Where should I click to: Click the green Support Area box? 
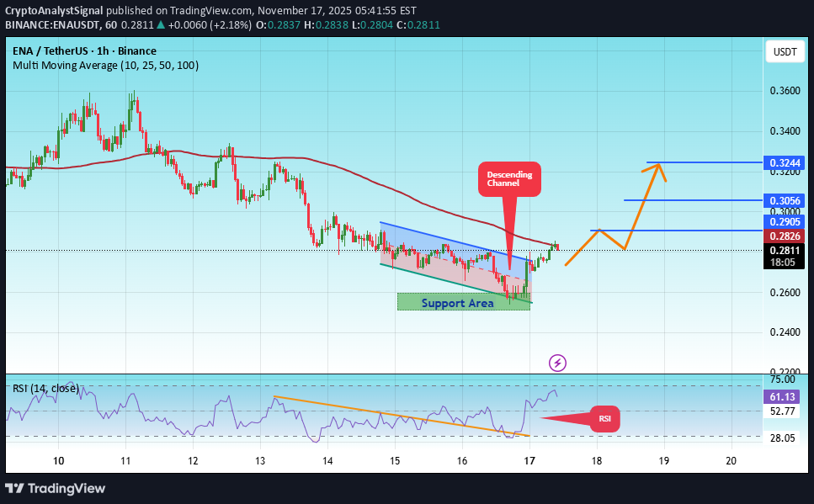click(x=463, y=302)
